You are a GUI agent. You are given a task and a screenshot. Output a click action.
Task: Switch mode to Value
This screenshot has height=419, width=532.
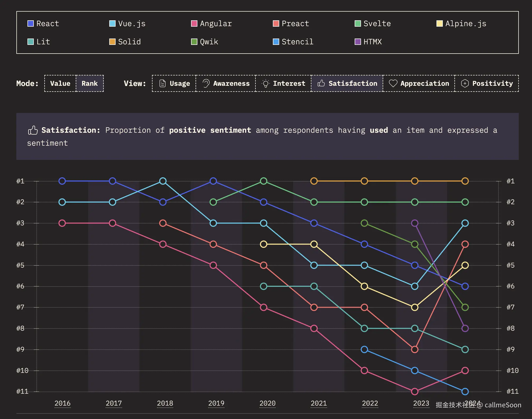(x=60, y=83)
